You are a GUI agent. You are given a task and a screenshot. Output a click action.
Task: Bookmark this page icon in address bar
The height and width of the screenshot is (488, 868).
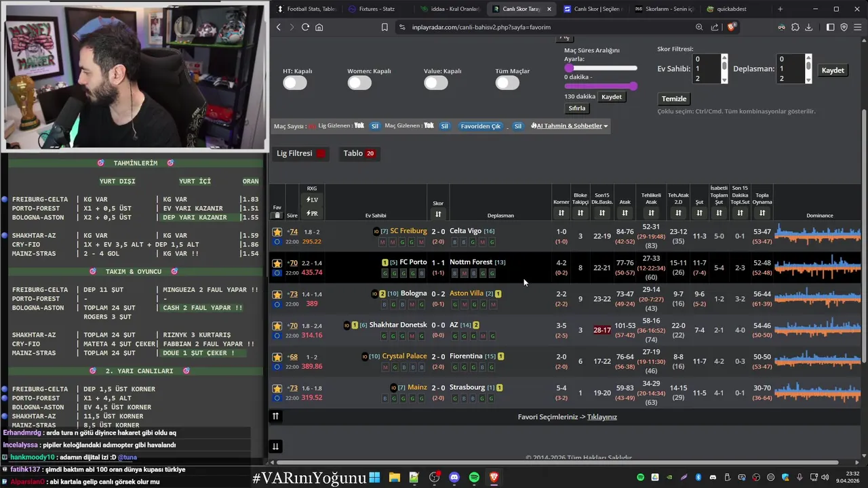[x=384, y=27]
